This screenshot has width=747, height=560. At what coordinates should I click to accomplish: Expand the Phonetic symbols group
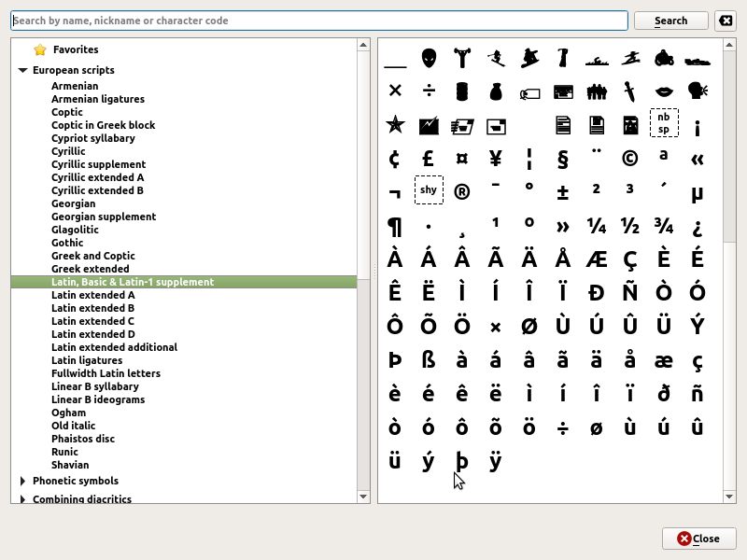[23, 482]
